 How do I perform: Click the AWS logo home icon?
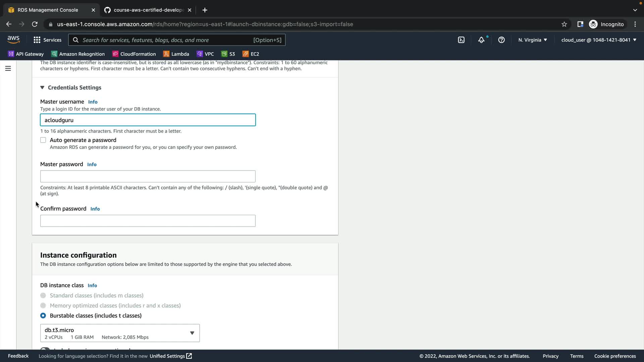(x=13, y=40)
